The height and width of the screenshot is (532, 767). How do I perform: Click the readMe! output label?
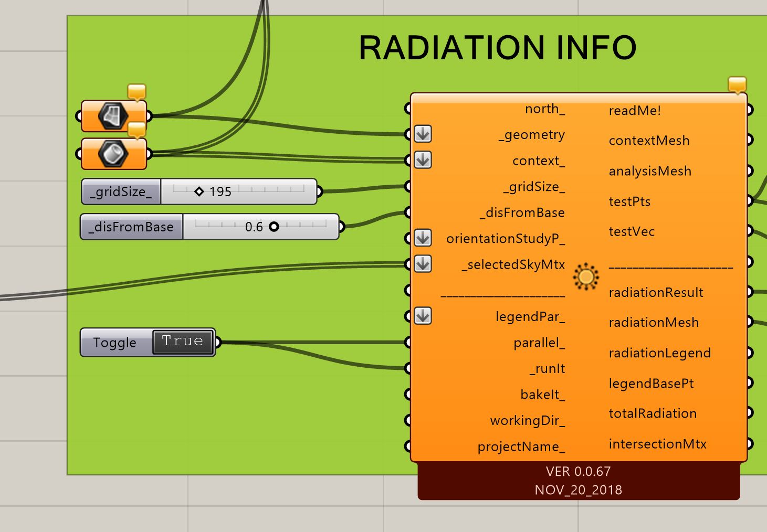[x=635, y=110]
